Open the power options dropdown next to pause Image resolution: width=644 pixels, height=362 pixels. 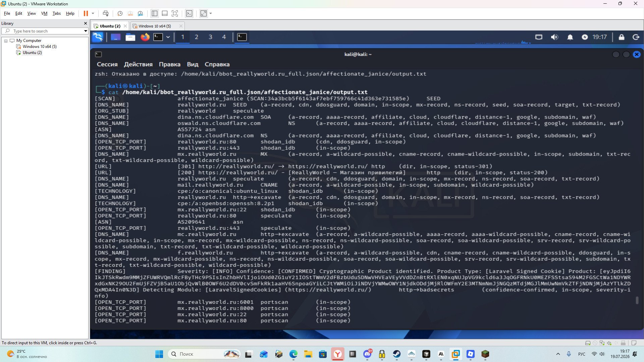93,13
